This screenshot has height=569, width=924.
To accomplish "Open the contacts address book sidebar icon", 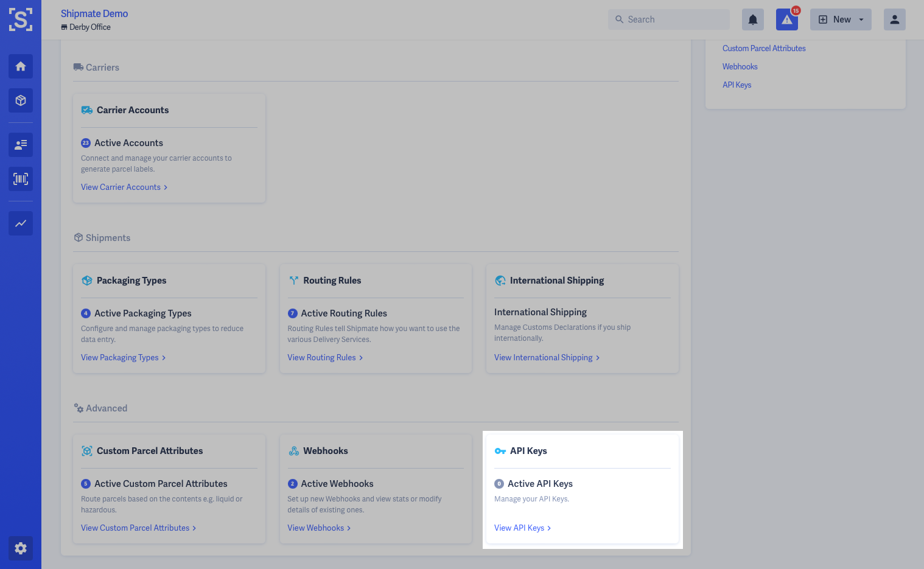I will coord(21,145).
